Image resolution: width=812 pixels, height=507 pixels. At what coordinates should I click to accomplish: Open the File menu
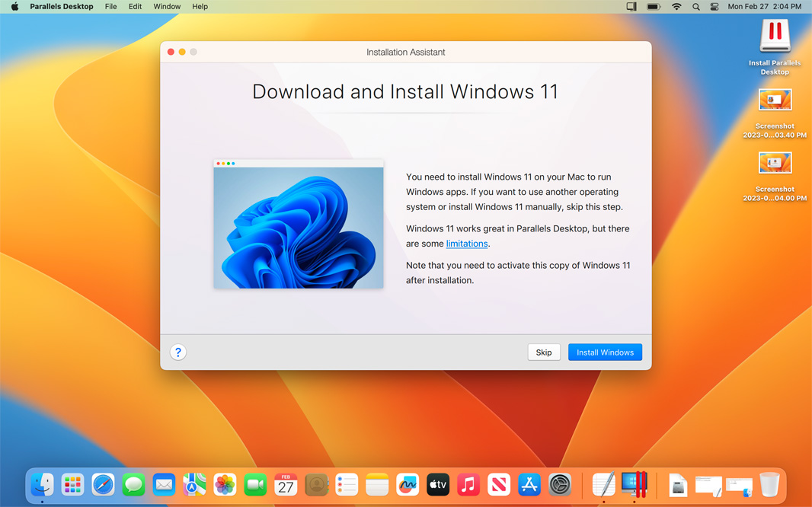tap(110, 7)
